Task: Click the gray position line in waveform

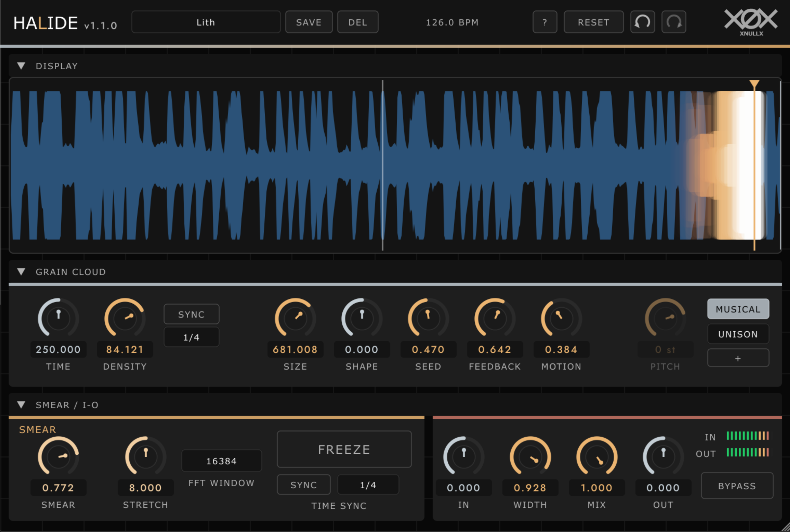Action: pos(383,165)
